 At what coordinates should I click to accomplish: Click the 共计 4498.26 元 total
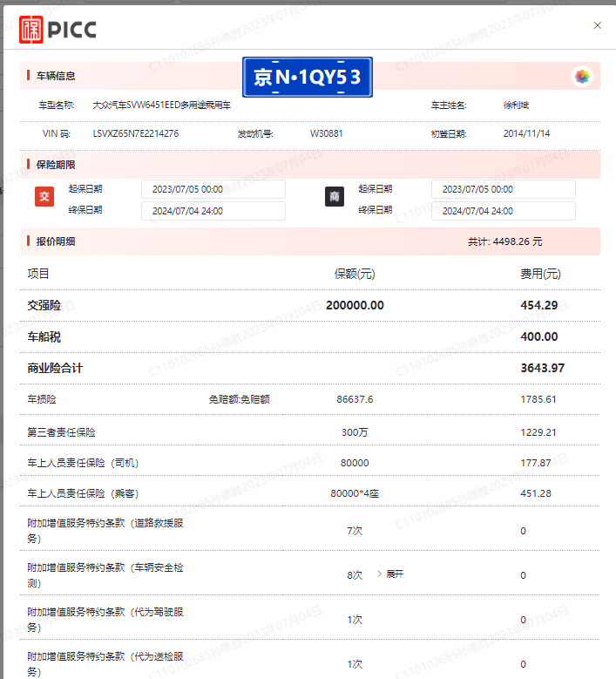(504, 241)
